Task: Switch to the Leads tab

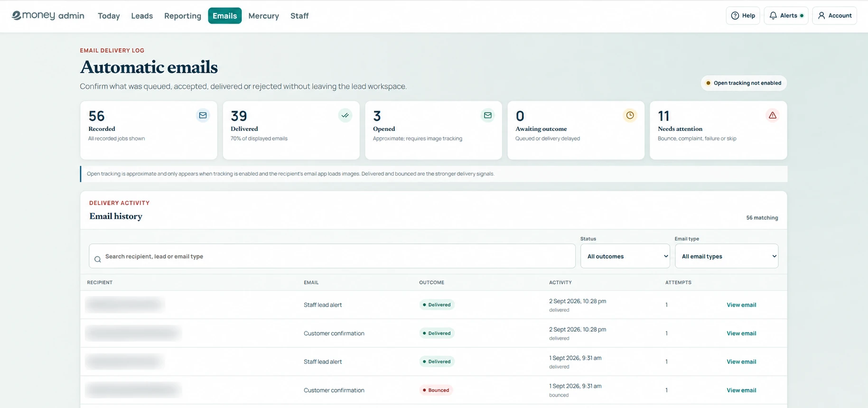Action: 142,16
